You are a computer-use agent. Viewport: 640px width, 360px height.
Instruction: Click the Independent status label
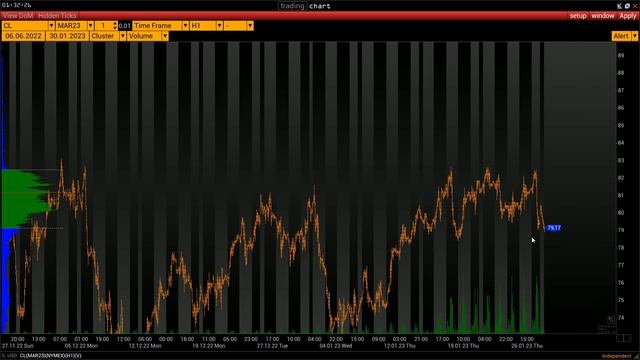click(x=616, y=356)
